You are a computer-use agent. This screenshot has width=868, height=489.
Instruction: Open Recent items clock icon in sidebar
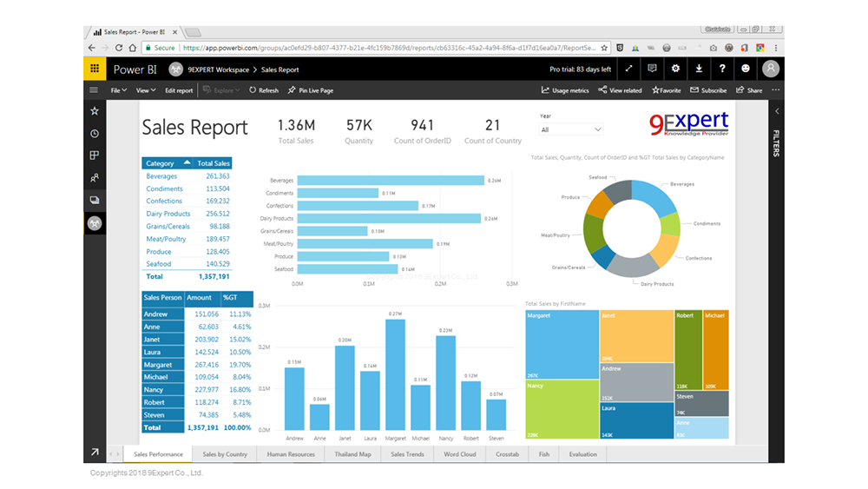[95, 134]
